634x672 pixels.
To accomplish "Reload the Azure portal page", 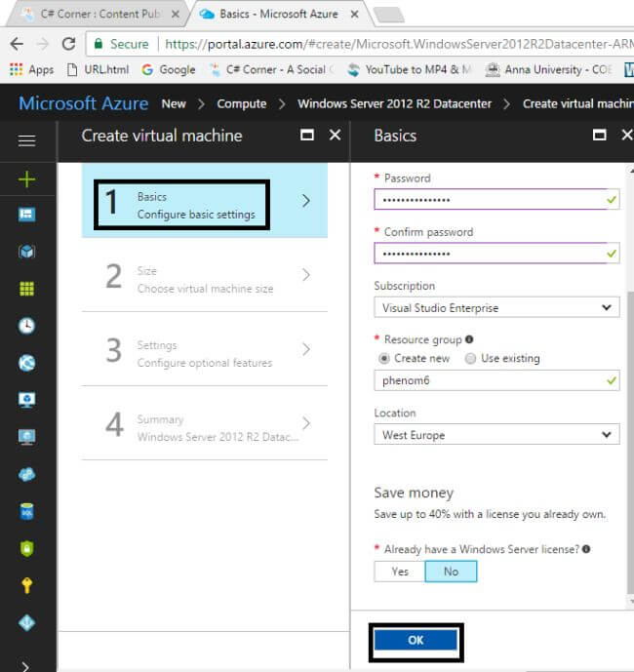I will pos(68,44).
